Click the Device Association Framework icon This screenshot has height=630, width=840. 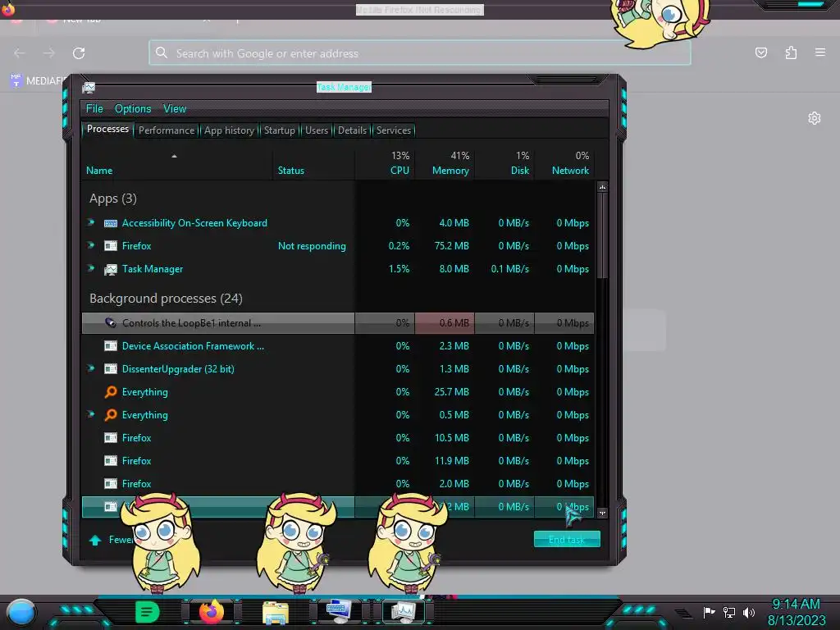[111, 346]
